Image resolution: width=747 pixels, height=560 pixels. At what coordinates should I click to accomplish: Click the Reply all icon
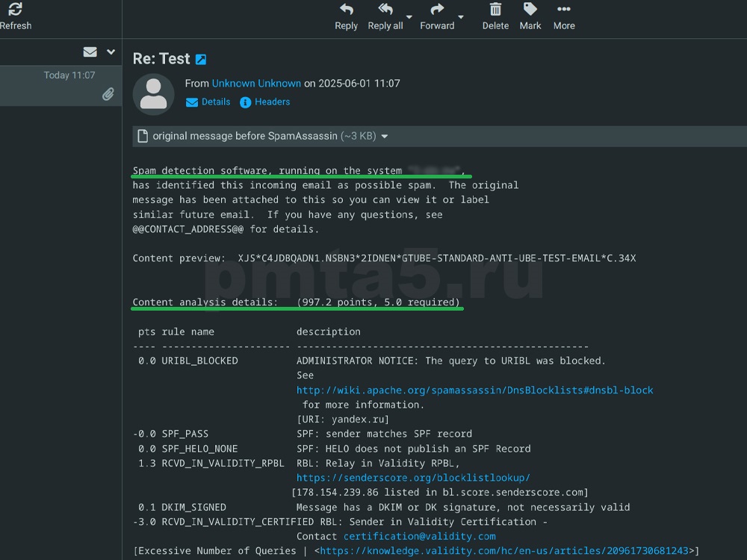pos(385,9)
